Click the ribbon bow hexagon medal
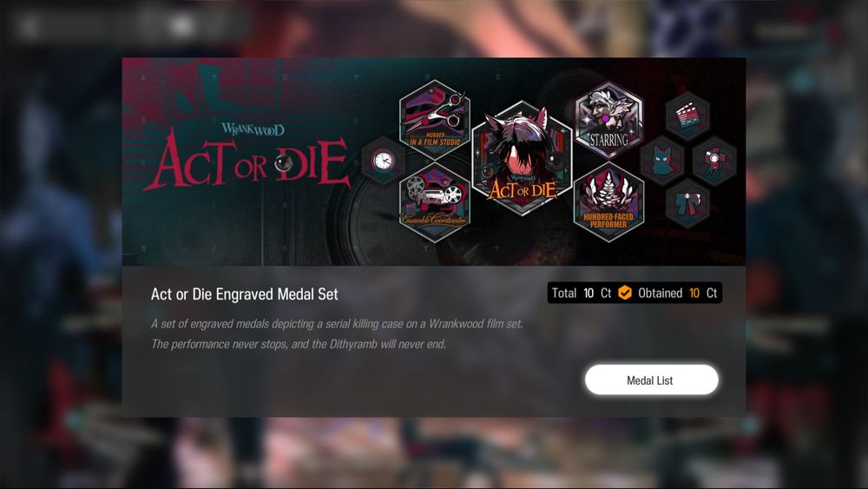The image size is (868, 489). pos(687,203)
